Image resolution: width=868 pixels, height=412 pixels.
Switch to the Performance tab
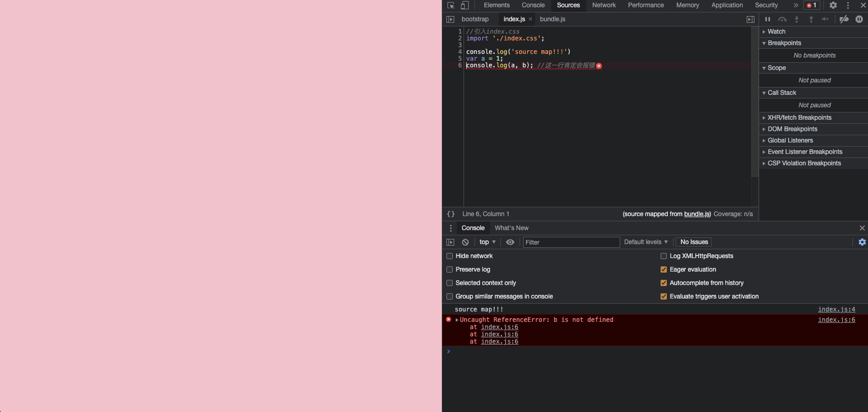[646, 5]
